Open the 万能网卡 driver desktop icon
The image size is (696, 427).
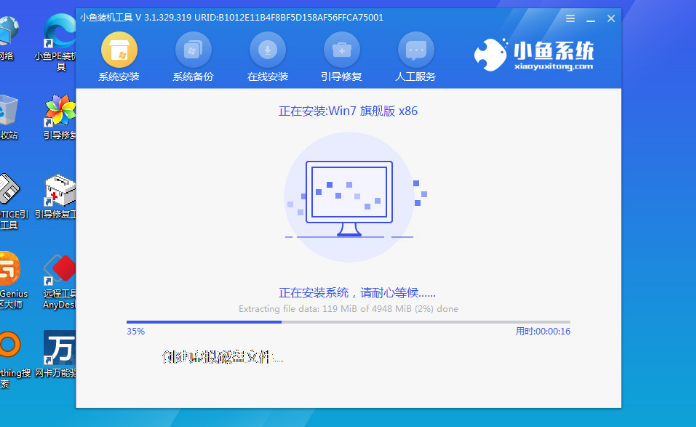[x=59, y=355]
